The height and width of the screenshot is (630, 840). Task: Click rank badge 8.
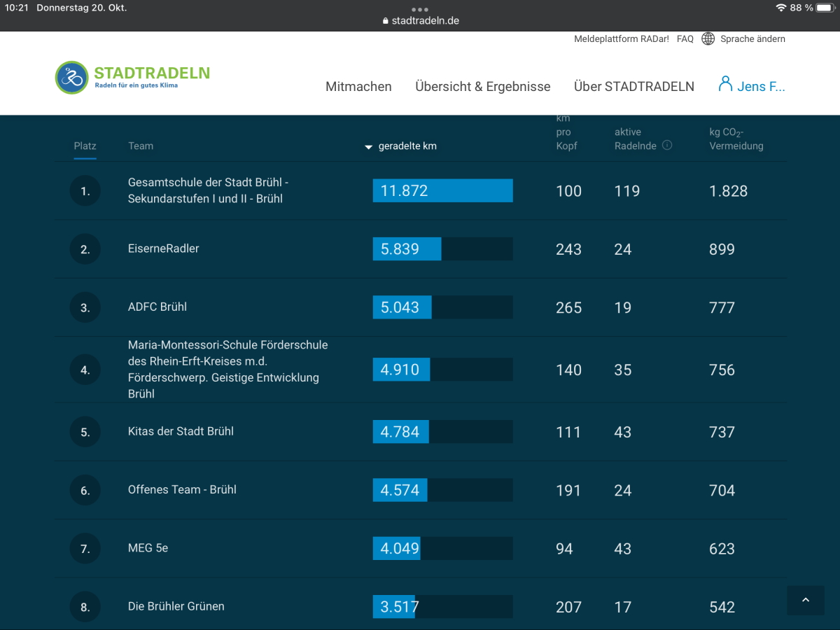coord(85,607)
